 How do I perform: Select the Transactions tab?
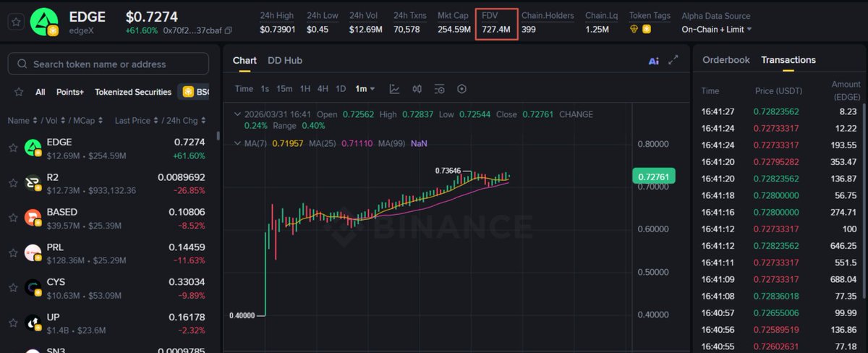click(x=788, y=60)
